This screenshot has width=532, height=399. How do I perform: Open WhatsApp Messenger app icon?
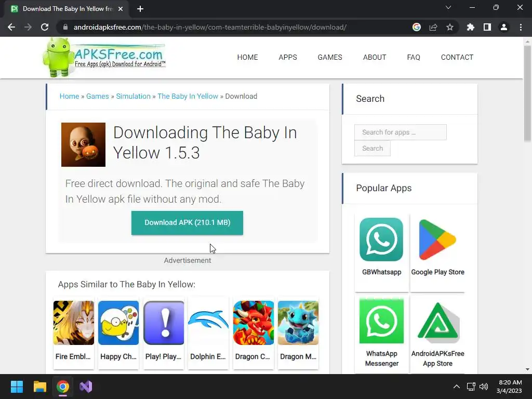point(381,321)
